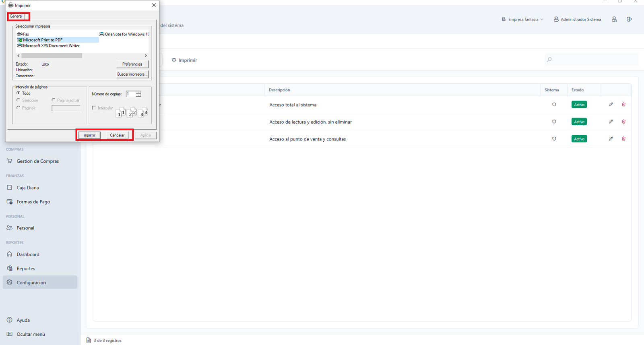The image size is (644, 345).
Task: Select the 'Todo' page range radio
Action: click(x=18, y=93)
